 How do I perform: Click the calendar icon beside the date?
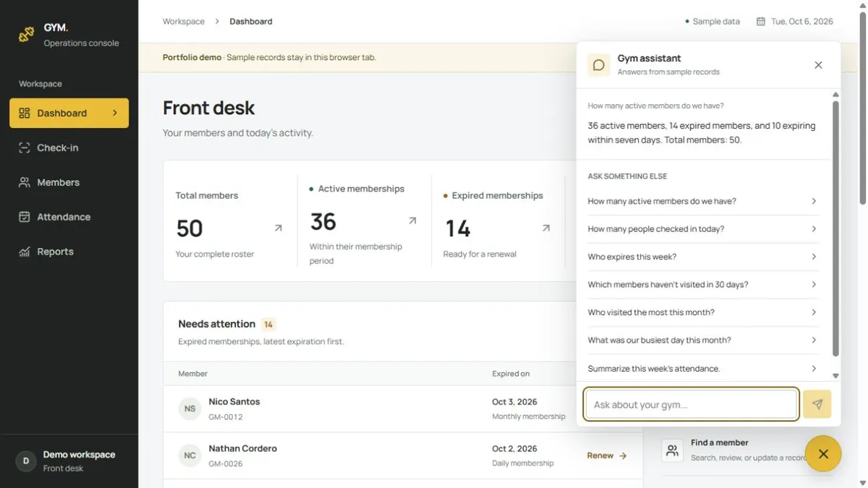[761, 22]
